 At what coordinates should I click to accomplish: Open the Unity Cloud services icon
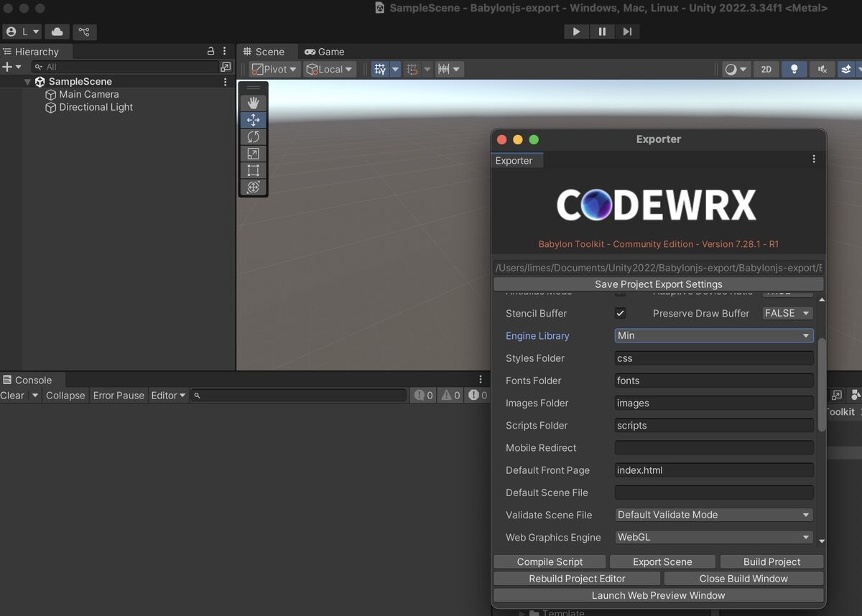click(57, 32)
